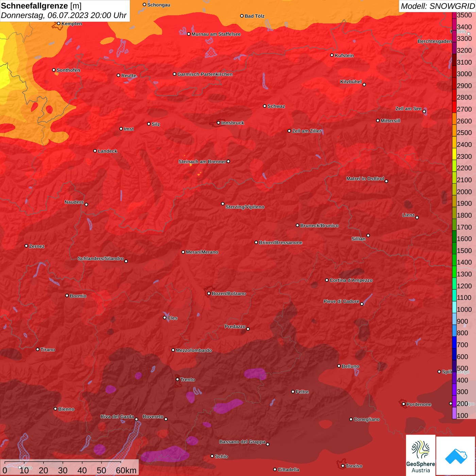Pick the Kempten marker dot

pyautogui.click(x=59, y=23)
